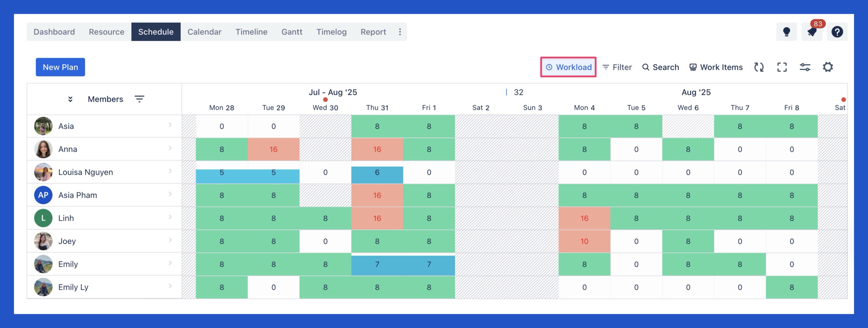Switch to the Calendar tab
The image size is (868, 328).
204,32
